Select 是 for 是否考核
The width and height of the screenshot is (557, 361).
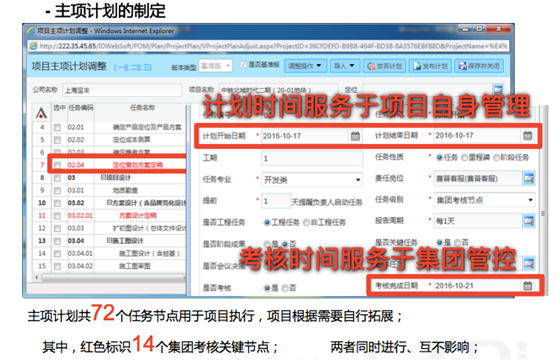click(x=267, y=288)
